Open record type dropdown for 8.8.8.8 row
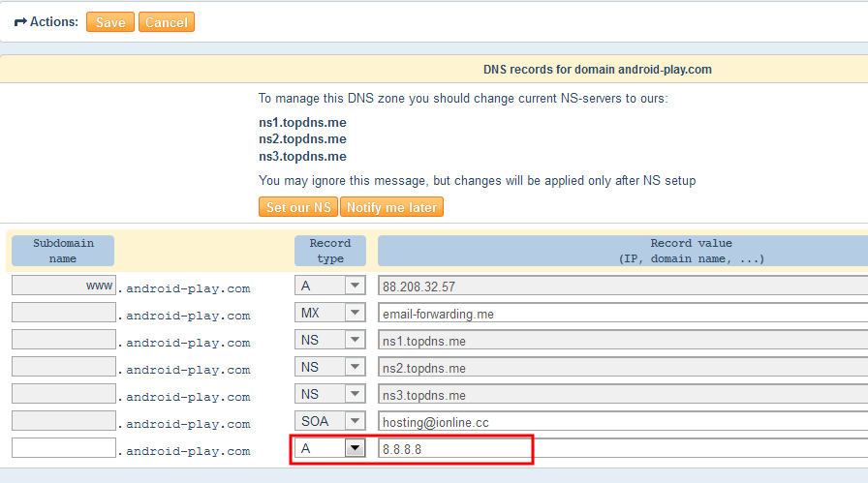The width and height of the screenshot is (868, 483). click(329, 448)
